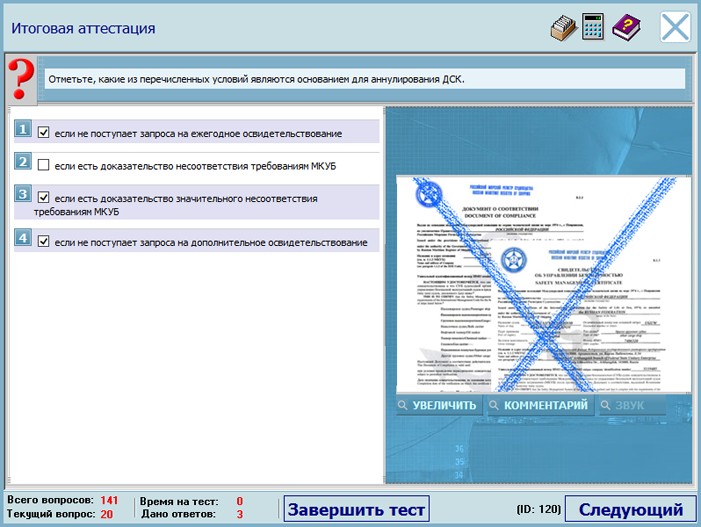Check the МКУБ non-conformity evidence checkbox
Image resolution: width=701 pixels, height=527 pixels.
pos(43,165)
